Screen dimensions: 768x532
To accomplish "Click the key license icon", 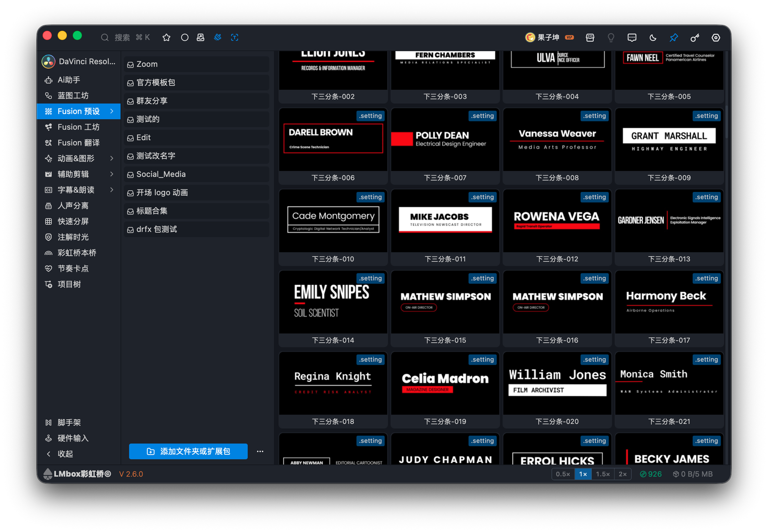I will (x=695, y=37).
